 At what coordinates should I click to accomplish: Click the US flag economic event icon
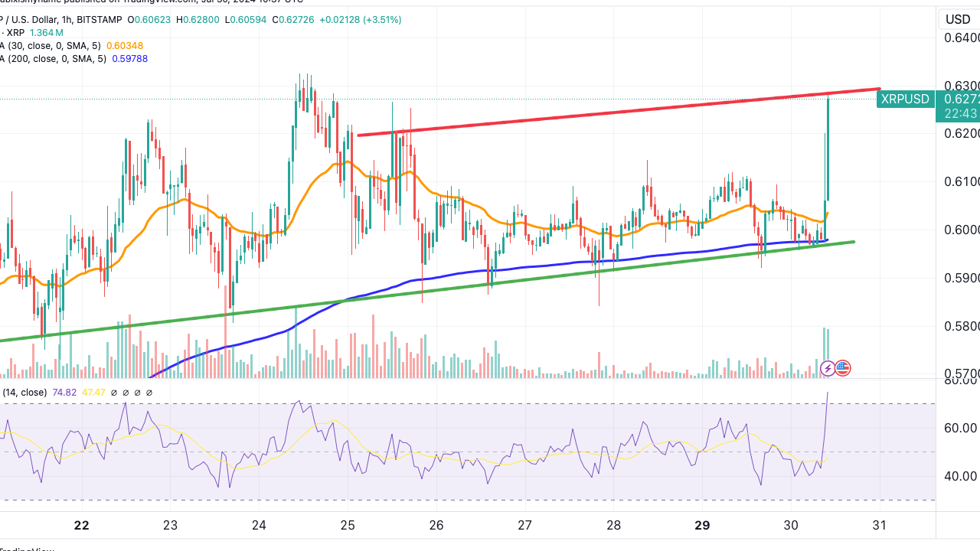843,369
